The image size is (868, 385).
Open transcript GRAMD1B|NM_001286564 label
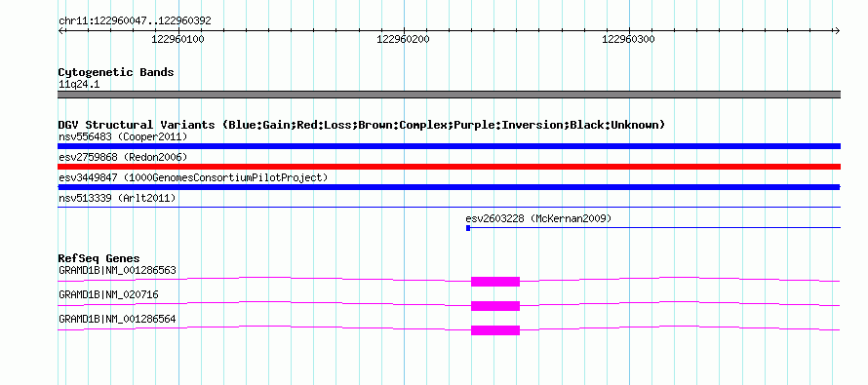point(117,319)
